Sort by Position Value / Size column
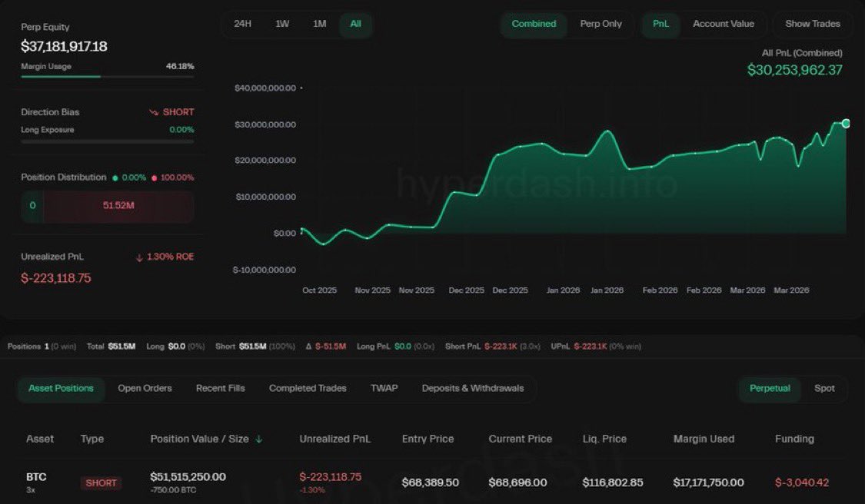Image resolution: width=865 pixels, height=504 pixels. tap(200, 439)
